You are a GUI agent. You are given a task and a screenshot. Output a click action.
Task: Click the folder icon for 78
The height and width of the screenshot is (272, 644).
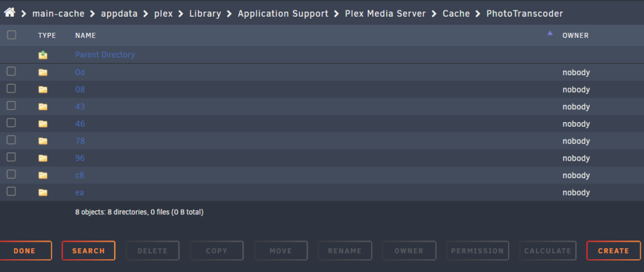click(43, 141)
